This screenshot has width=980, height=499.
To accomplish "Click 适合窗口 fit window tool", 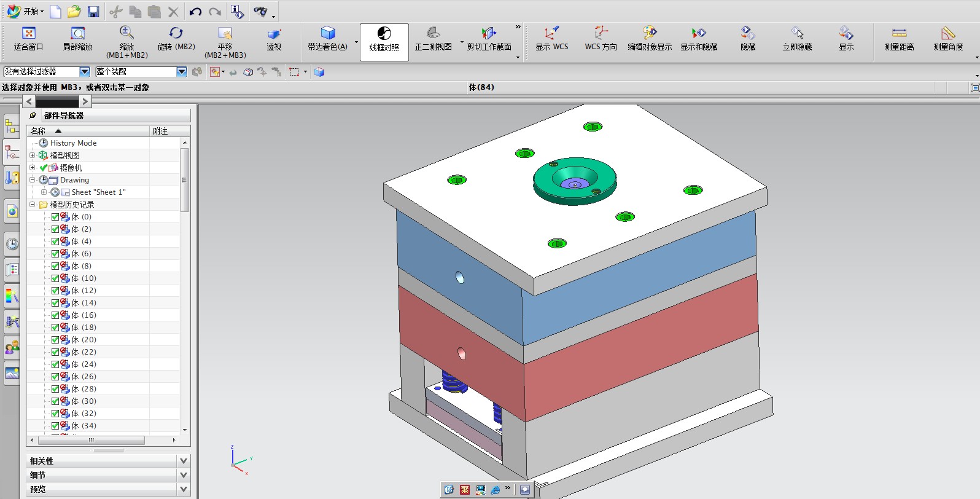I will 28,39.
